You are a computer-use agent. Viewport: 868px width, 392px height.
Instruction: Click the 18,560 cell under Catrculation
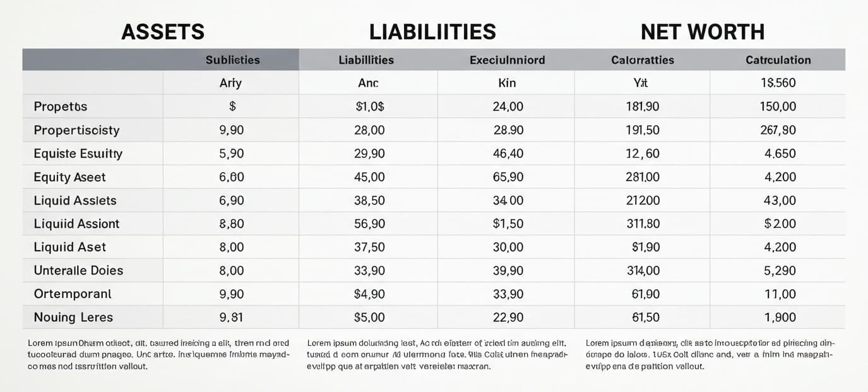coord(779,83)
